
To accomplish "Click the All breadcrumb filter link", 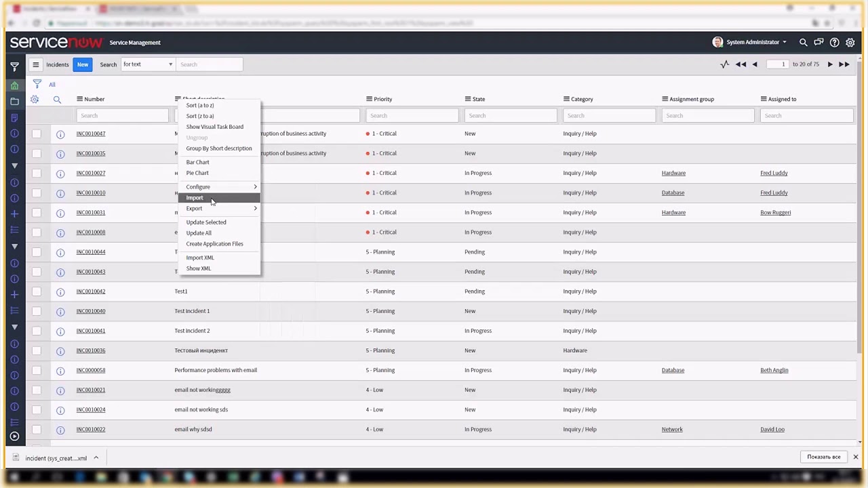I will [x=52, y=85].
